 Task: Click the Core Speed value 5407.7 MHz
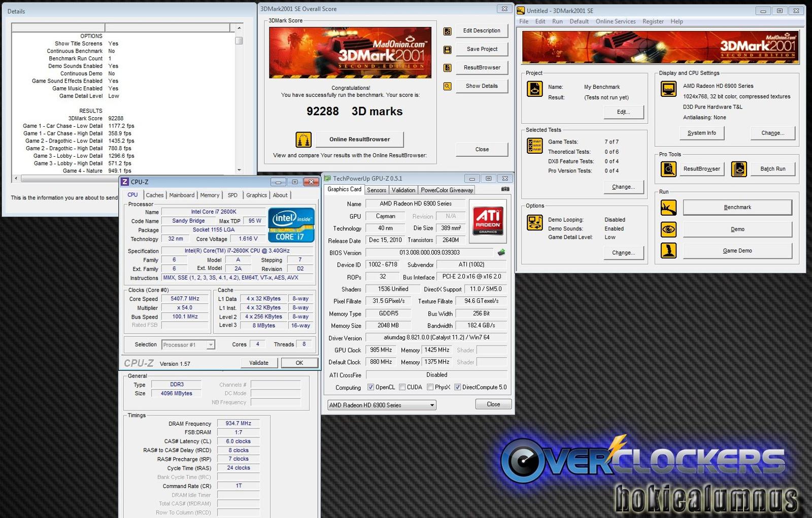coord(185,299)
